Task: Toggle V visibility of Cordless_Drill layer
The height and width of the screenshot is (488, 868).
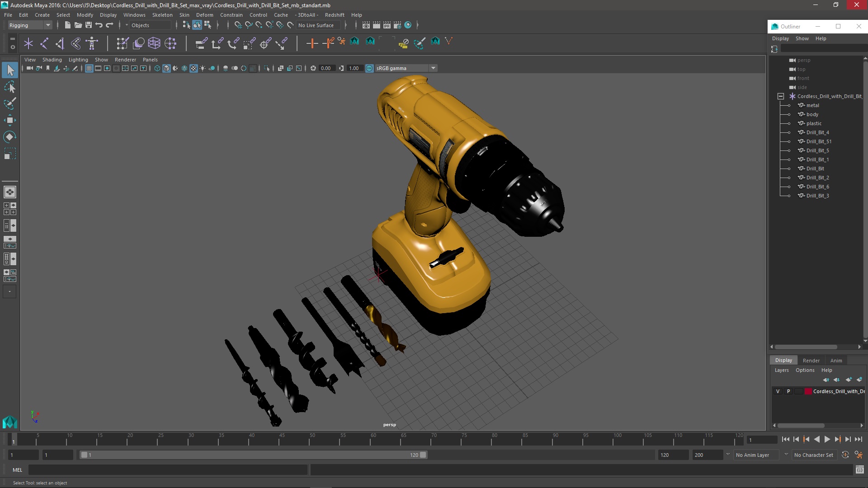Action: (x=778, y=391)
